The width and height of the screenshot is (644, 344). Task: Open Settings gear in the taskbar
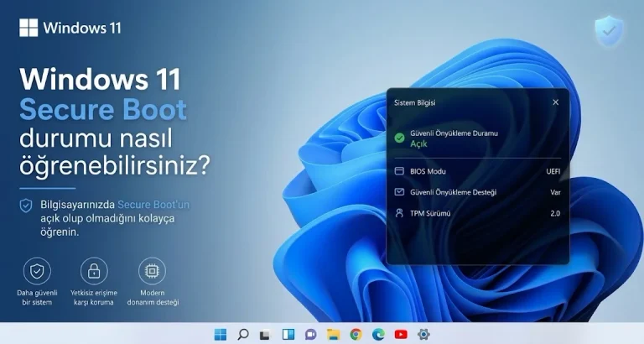(423, 334)
